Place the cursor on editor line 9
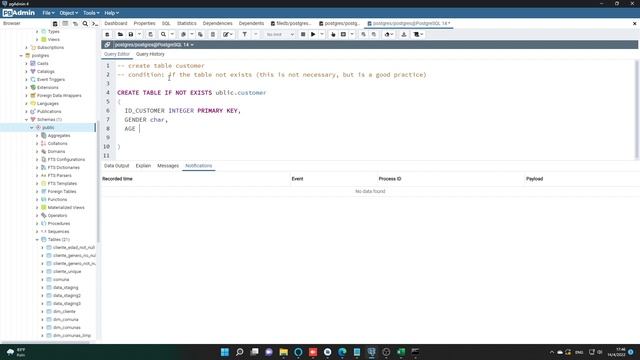 [x=376, y=138]
